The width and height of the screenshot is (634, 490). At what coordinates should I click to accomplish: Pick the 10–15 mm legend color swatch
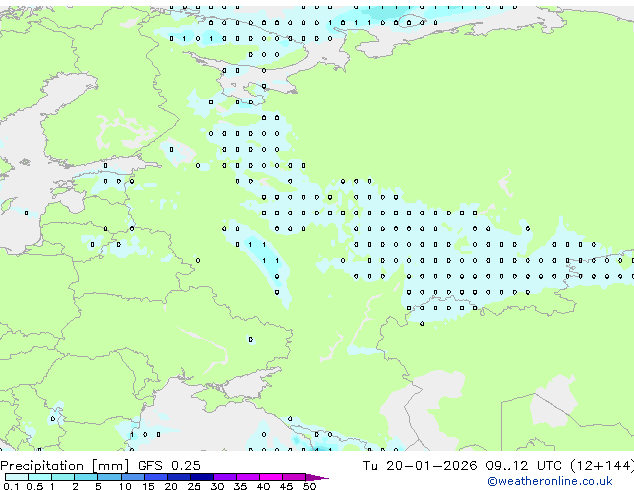click(132, 477)
